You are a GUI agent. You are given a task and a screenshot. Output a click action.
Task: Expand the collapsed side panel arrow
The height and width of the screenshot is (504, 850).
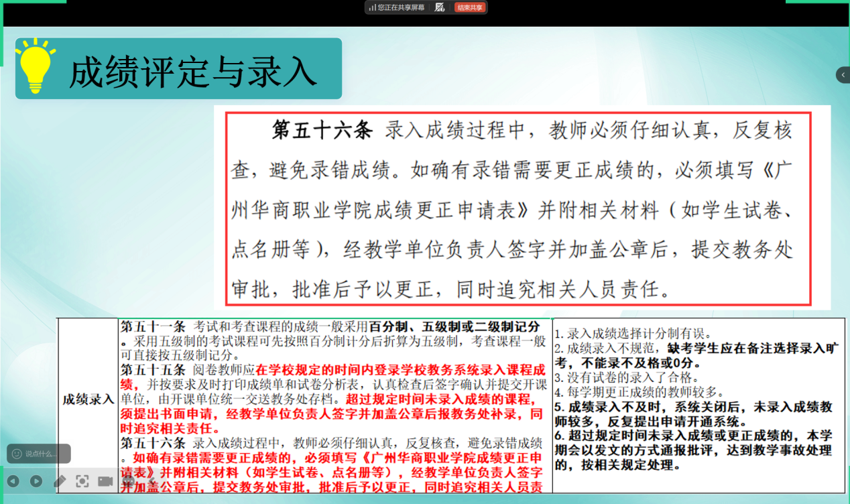[x=843, y=75]
